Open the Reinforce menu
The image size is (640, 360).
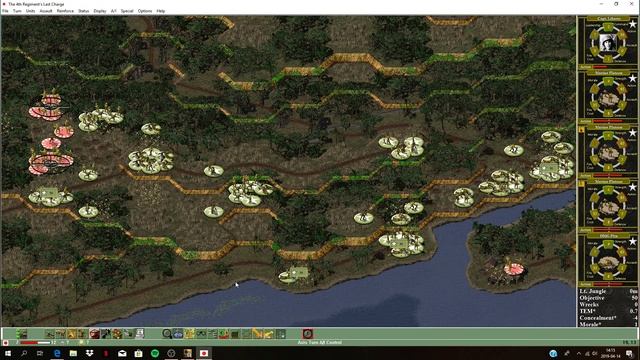click(x=65, y=11)
